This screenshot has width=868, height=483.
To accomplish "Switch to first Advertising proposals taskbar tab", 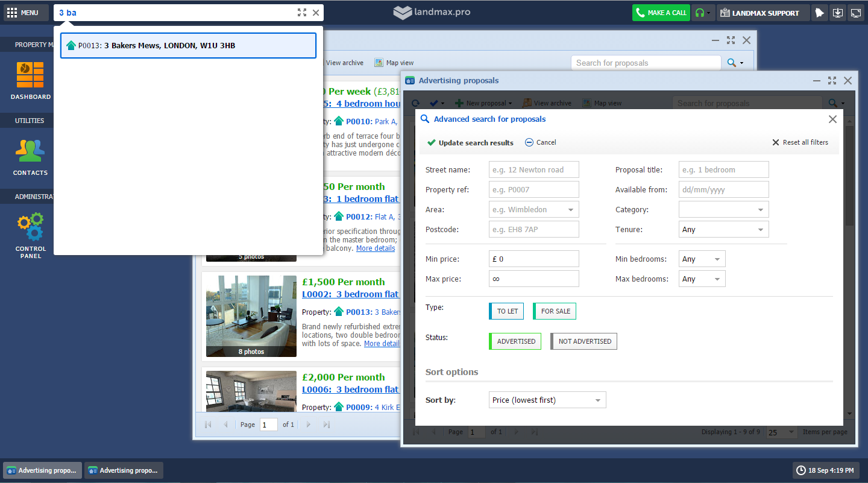I will click(42, 470).
